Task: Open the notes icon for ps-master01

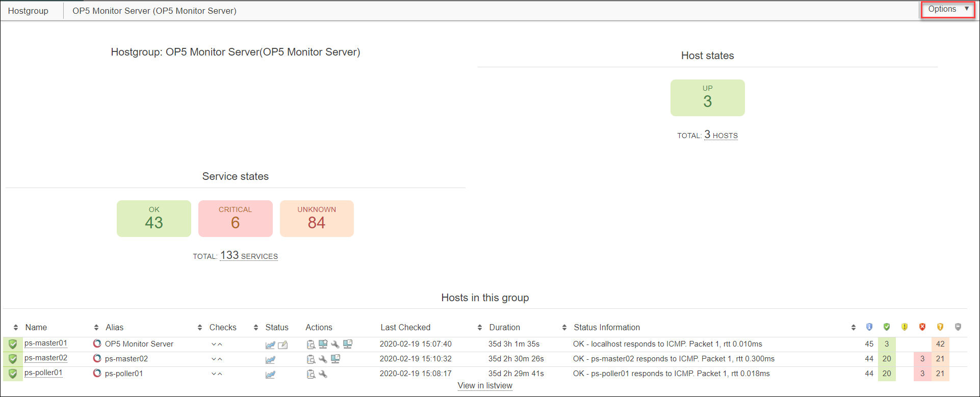Action: click(x=283, y=345)
